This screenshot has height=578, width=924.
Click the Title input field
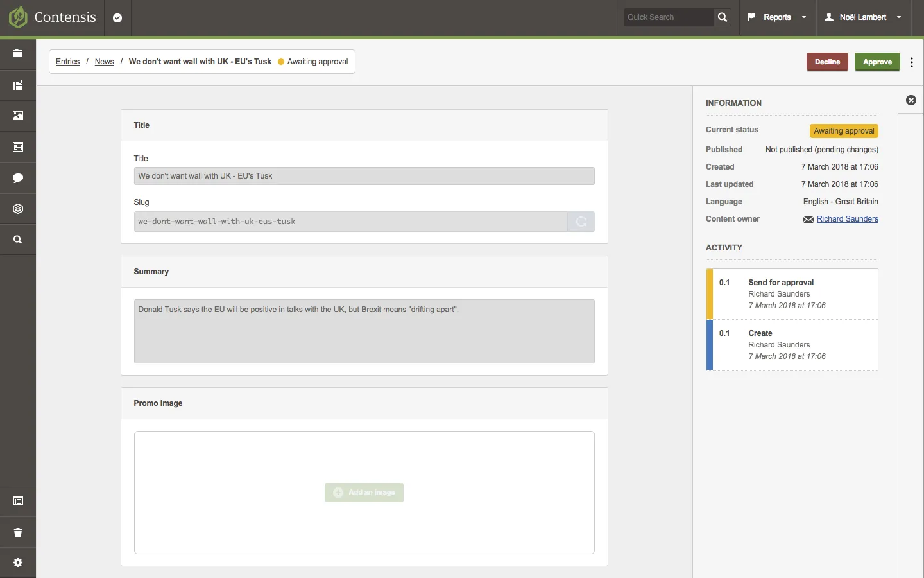[x=364, y=176]
